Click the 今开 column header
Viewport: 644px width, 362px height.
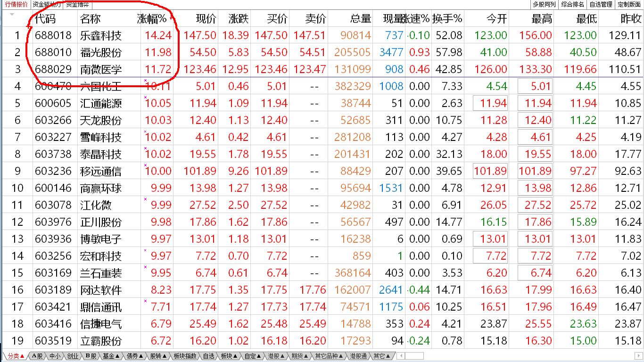point(497,19)
